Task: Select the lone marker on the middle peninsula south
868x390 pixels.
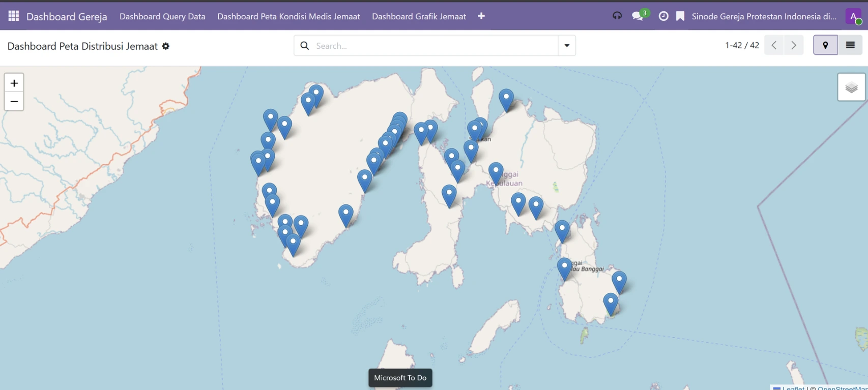Action: pyautogui.click(x=449, y=196)
